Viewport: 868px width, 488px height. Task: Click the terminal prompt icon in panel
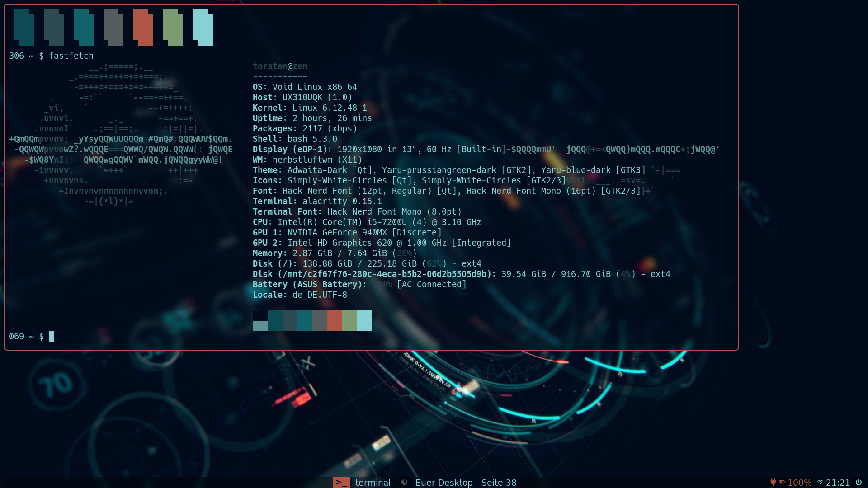point(341,482)
